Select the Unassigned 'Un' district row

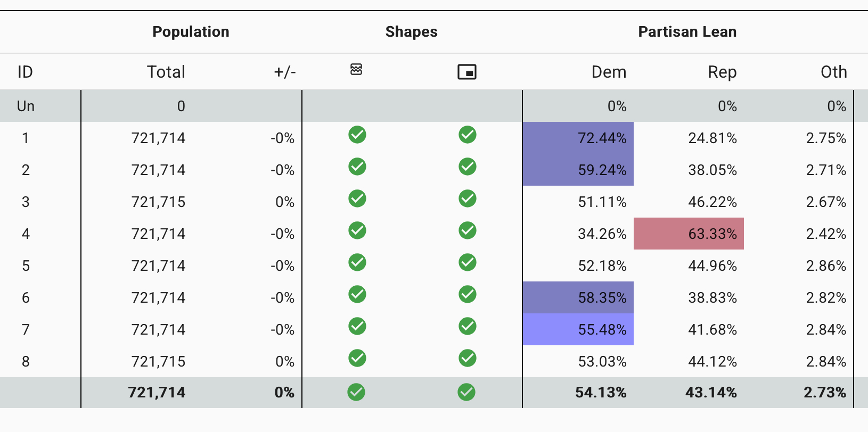click(26, 106)
